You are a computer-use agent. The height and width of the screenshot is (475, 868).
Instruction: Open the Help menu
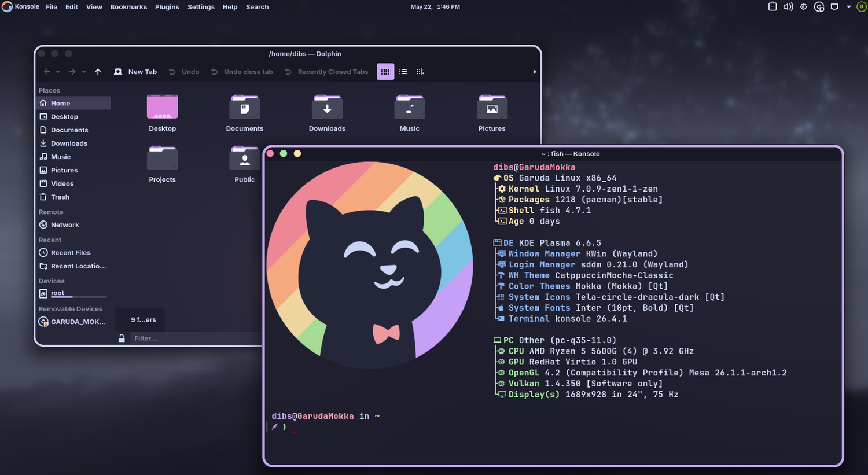[230, 7]
